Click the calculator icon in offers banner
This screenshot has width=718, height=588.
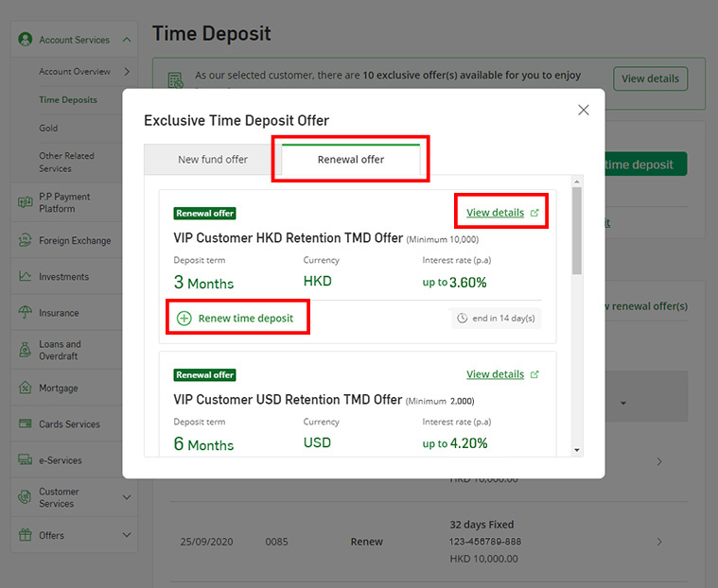click(x=175, y=80)
